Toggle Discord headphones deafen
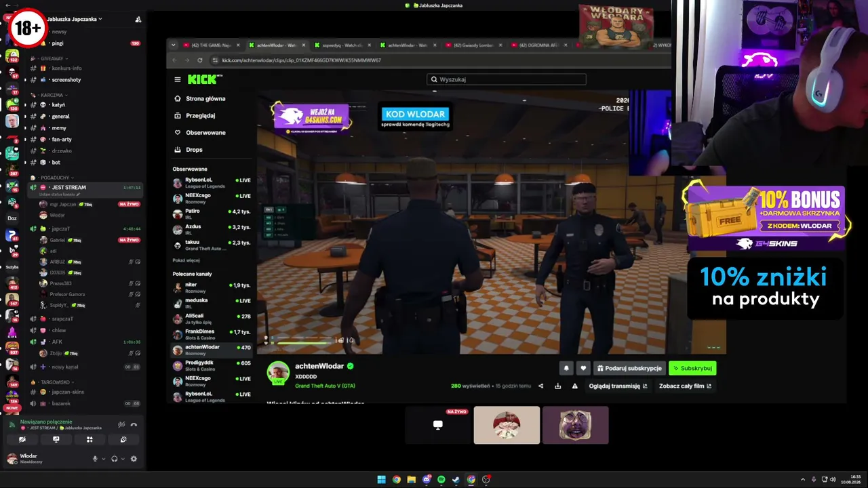Image resolution: width=868 pixels, height=488 pixels. coord(114,459)
